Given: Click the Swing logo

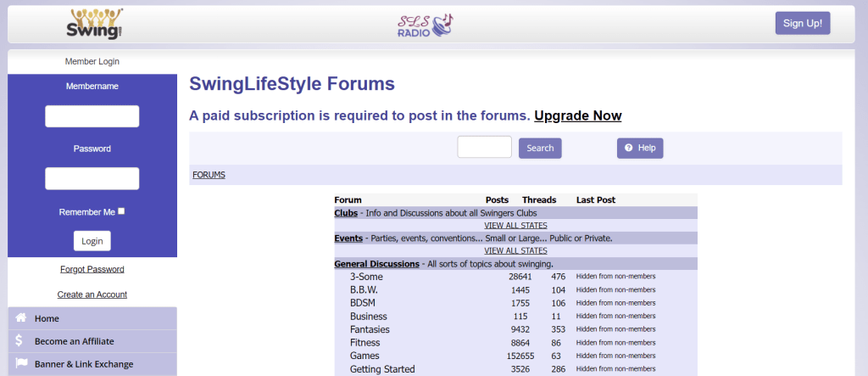Looking at the screenshot, I should coord(94,24).
